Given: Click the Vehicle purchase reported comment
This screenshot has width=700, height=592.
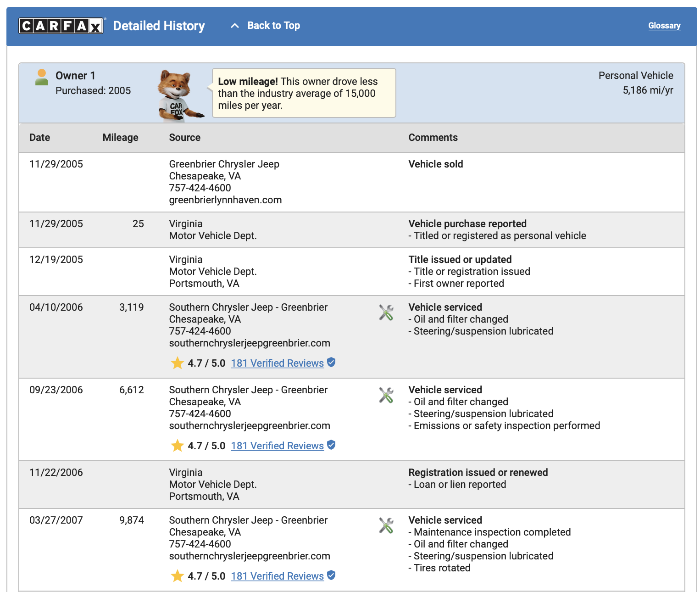Looking at the screenshot, I should [x=467, y=224].
